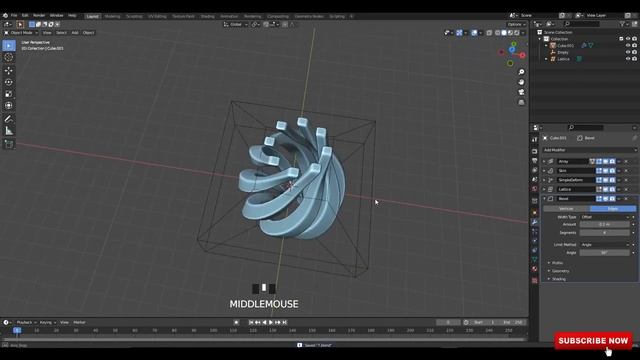Switch to the Shading workspace tab

[x=207, y=16]
